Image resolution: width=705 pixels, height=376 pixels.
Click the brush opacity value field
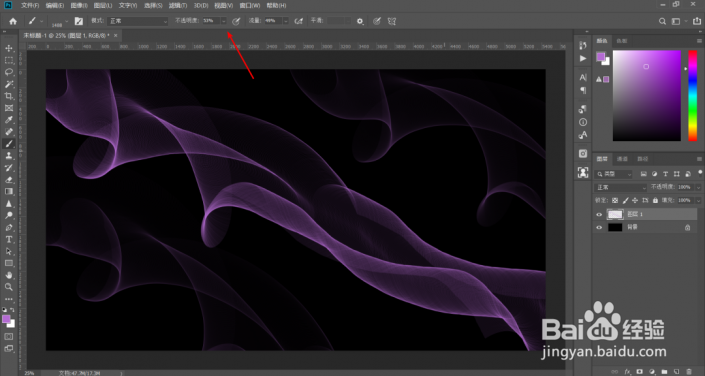[x=211, y=21]
